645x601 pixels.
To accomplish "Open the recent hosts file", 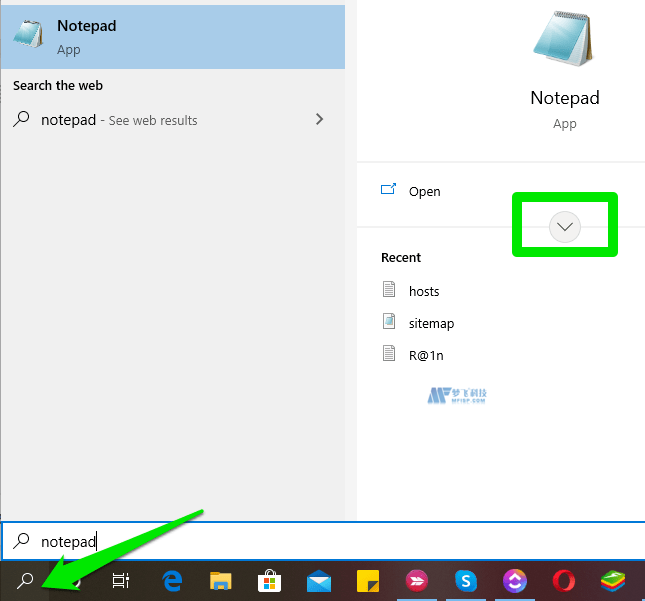I will click(x=424, y=291).
